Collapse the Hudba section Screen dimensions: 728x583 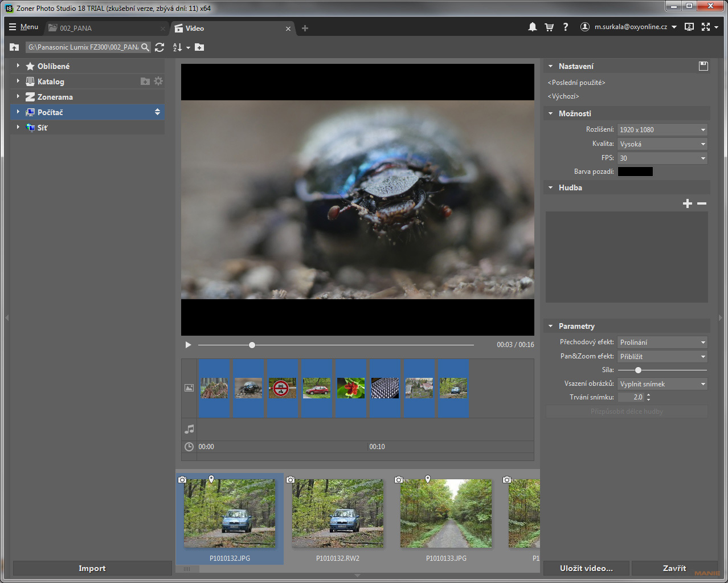(x=551, y=187)
